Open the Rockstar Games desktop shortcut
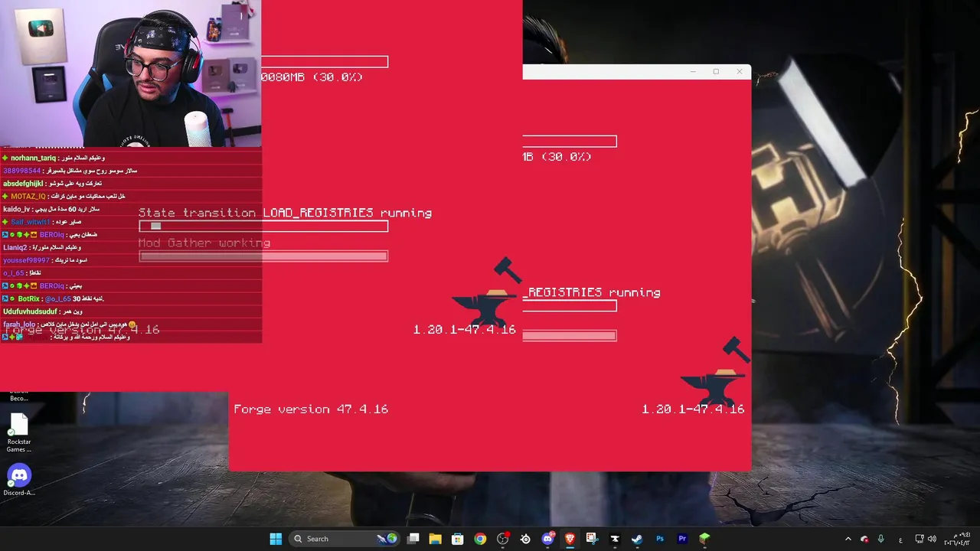The height and width of the screenshot is (551, 980). [x=18, y=433]
